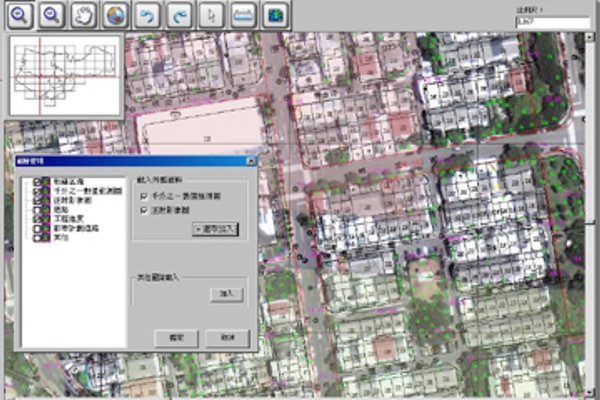Viewport: 600px width, 400px height.
Task: Check the unchecked layer above 工程地質
Action: [37, 210]
